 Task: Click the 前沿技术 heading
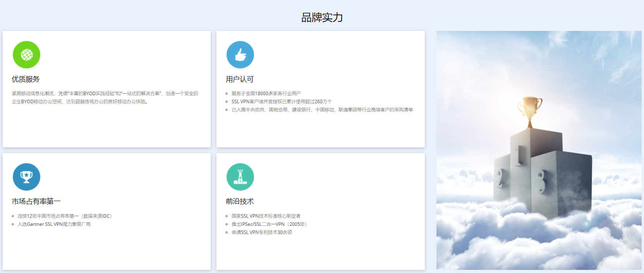click(x=240, y=201)
